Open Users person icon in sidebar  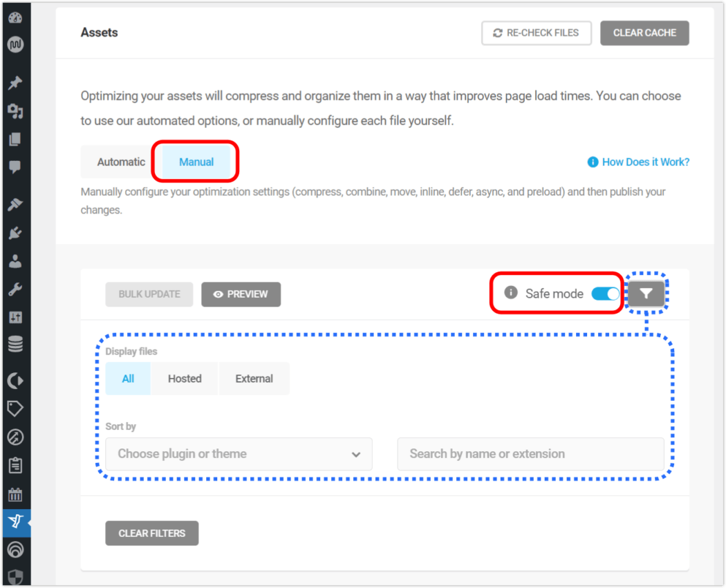point(15,261)
